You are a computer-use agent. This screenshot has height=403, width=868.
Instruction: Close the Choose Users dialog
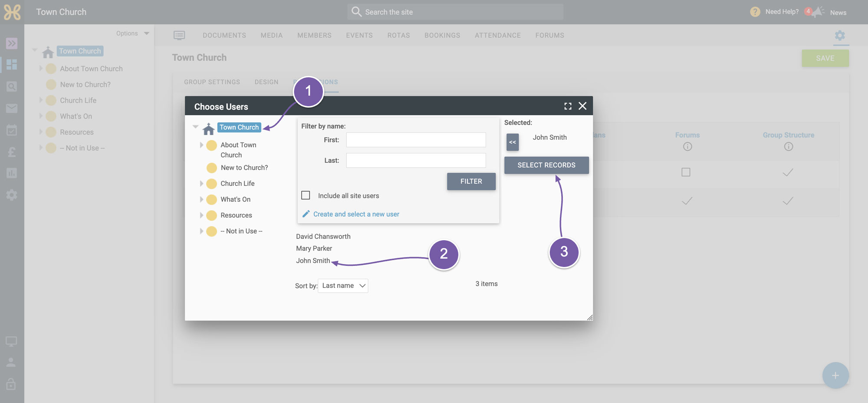click(x=582, y=106)
